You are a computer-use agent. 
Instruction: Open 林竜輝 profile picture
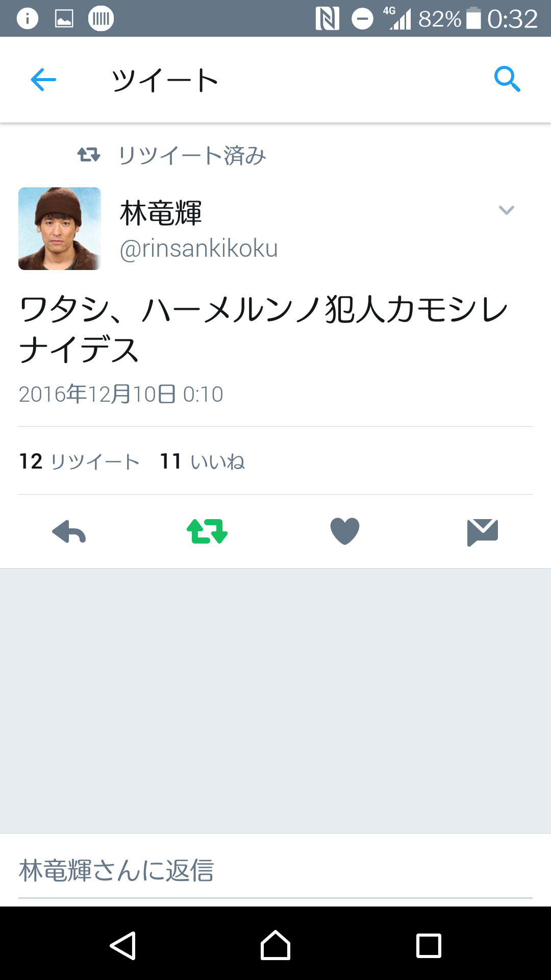(60, 229)
